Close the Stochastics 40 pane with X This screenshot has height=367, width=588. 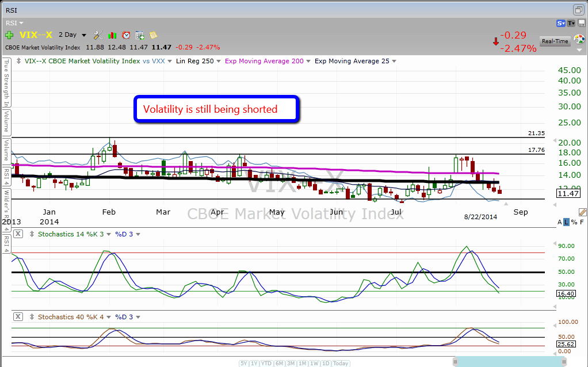pyautogui.click(x=18, y=316)
